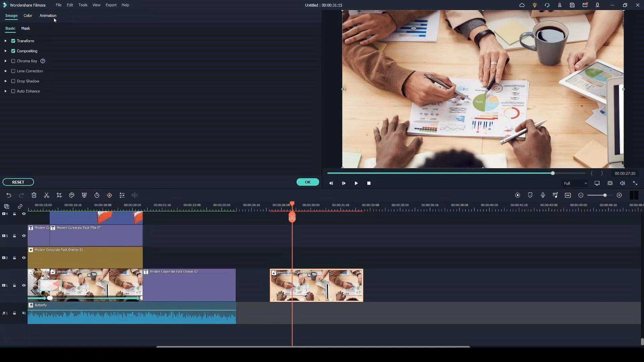Open the Full preview quality dropdown
The height and width of the screenshot is (362, 644).
pos(575,183)
